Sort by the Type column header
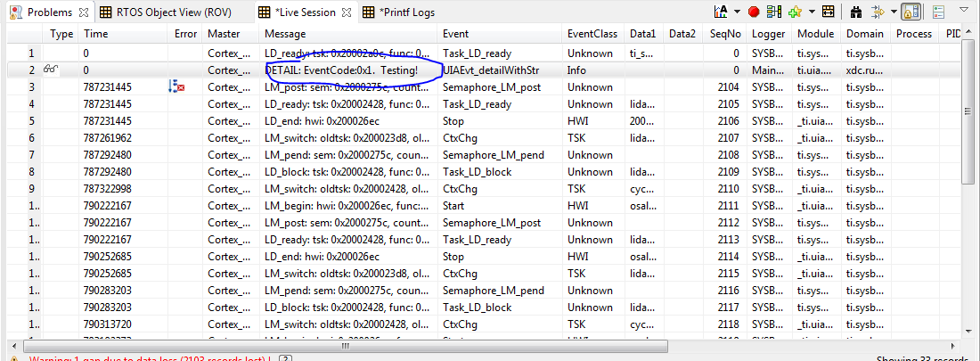The height and width of the screenshot is (361, 980). tap(61, 34)
